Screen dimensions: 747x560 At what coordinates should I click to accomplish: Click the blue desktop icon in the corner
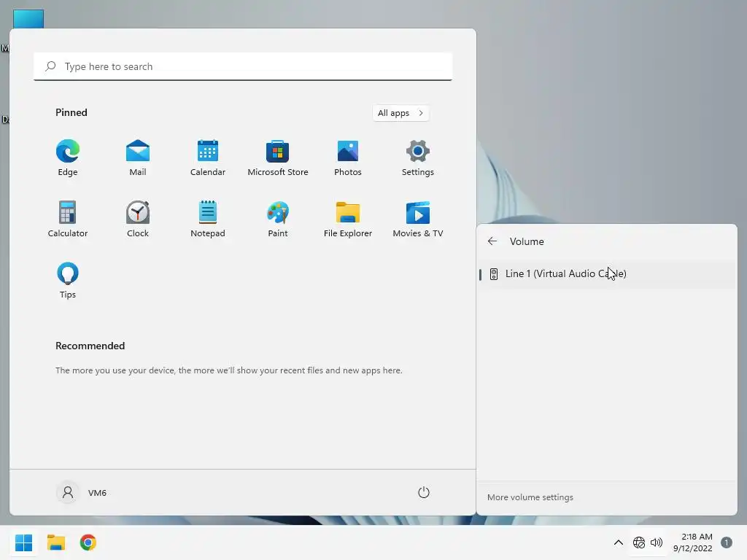28,19
